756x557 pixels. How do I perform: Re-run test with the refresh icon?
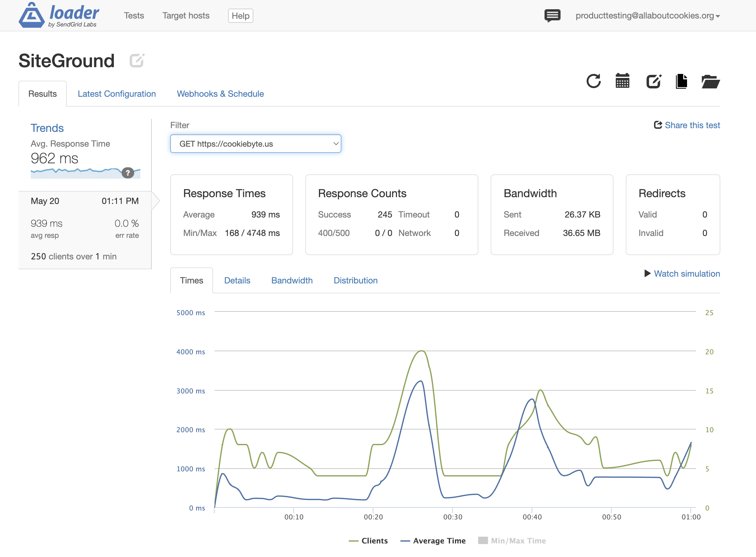click(593, 81)
